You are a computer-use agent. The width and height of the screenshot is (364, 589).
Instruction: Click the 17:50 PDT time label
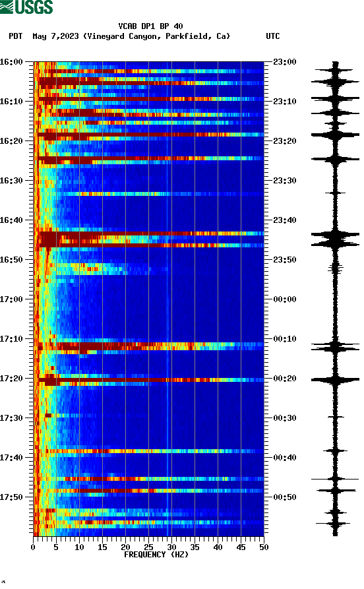pyautogui.click(x=11, y=497)
